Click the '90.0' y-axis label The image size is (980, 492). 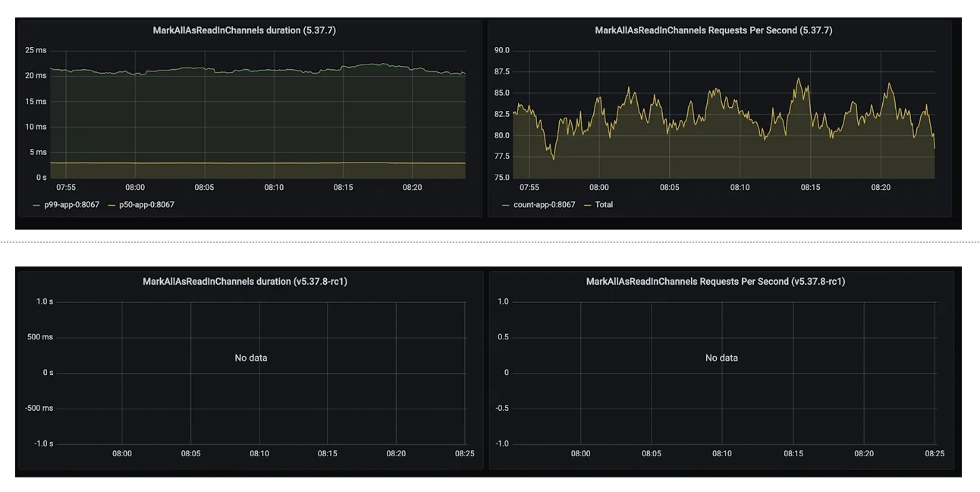pos(501,51)
